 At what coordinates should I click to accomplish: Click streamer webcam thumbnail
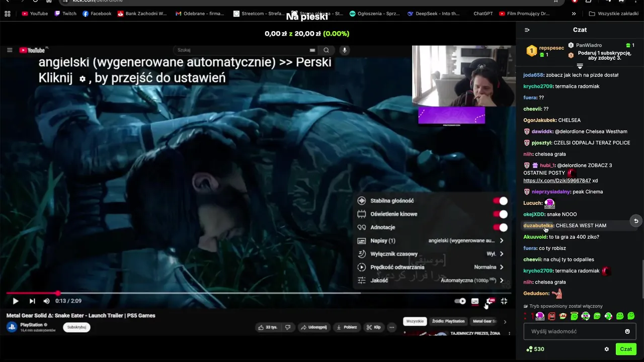coord(463,76)
